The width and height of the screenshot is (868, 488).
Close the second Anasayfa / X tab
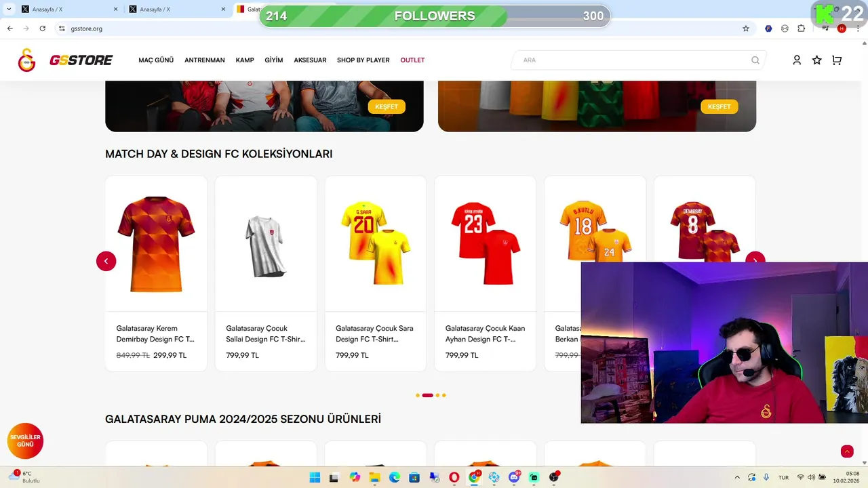[223, 9]
